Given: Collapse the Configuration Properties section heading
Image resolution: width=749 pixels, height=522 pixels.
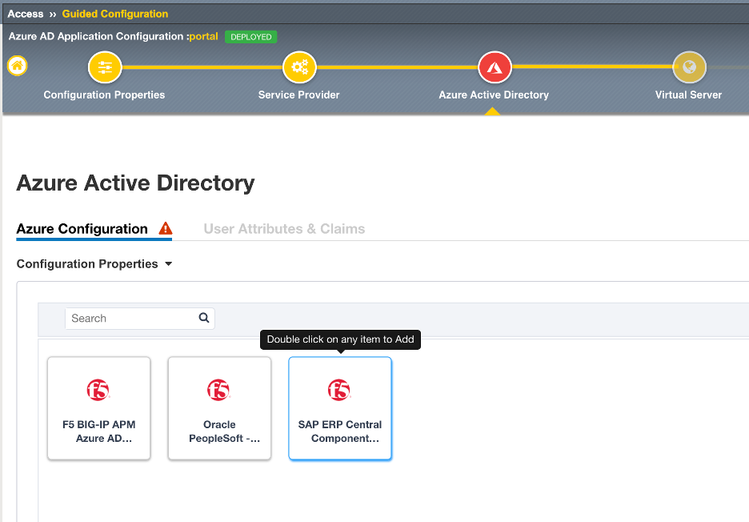Looking at the screenshot, I should click(87, 264).
